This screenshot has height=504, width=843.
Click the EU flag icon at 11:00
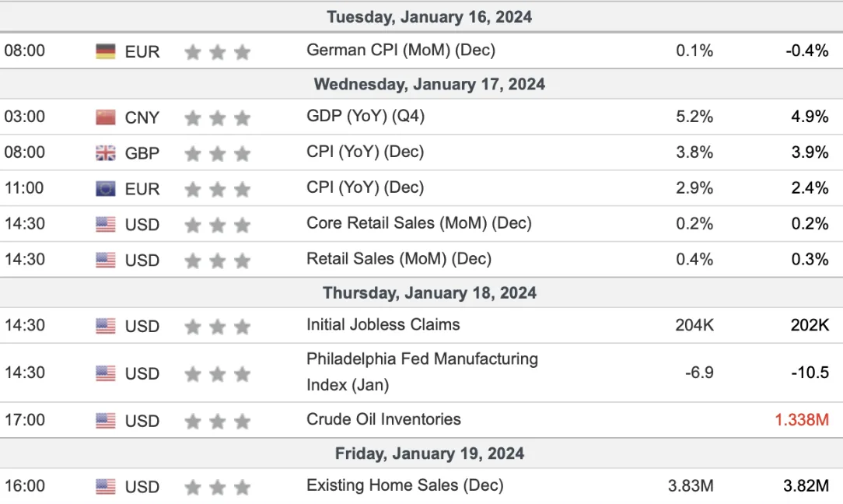pos(106,189)
